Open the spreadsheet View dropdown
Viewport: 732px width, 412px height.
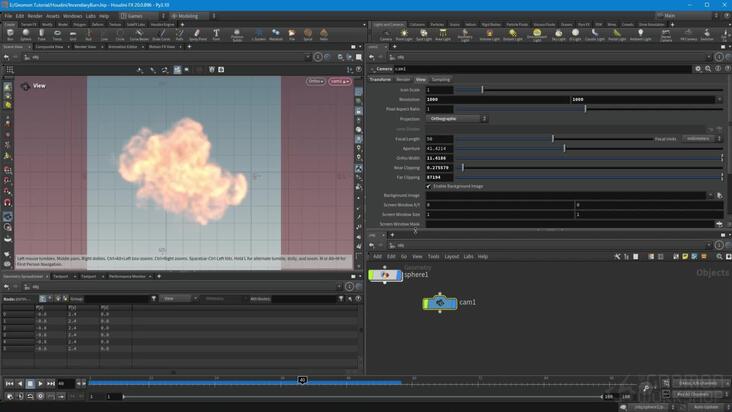pyautogui.click(x=178, y=299)
